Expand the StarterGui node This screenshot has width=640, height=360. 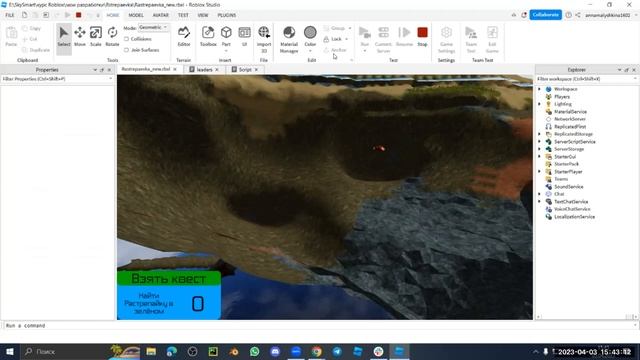(540, 157)
